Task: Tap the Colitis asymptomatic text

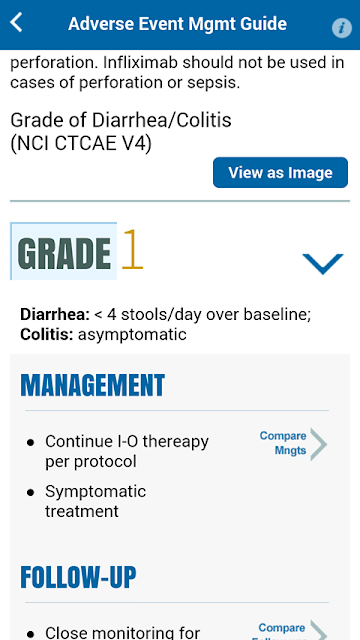Action: coord(103,334)
